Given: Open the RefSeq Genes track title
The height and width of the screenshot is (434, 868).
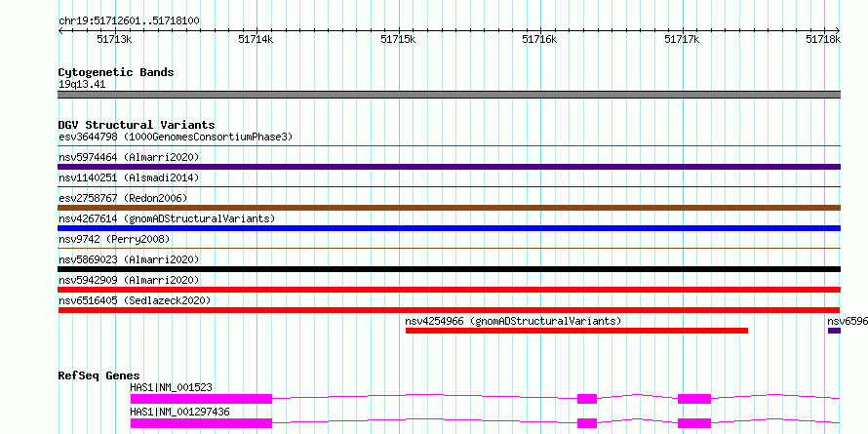Looking at the screenshot, I should click(x=99, y=375).
